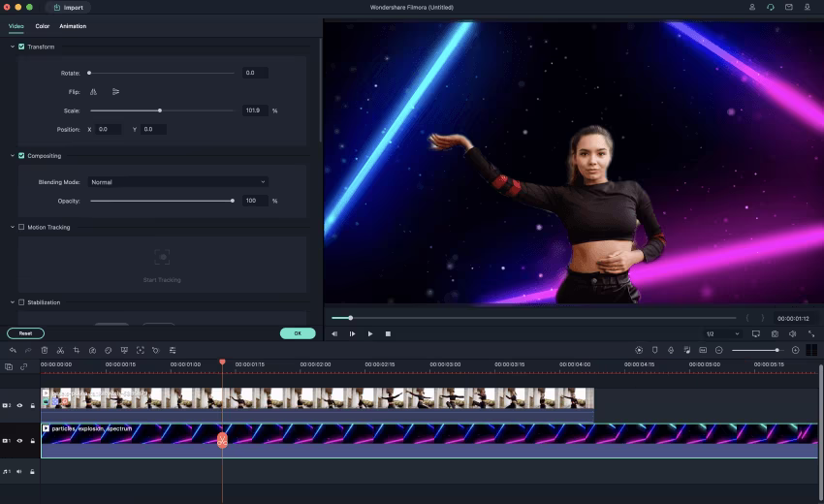
Task: Collapse the Compositing section chevron
Action: click(13, 156)
